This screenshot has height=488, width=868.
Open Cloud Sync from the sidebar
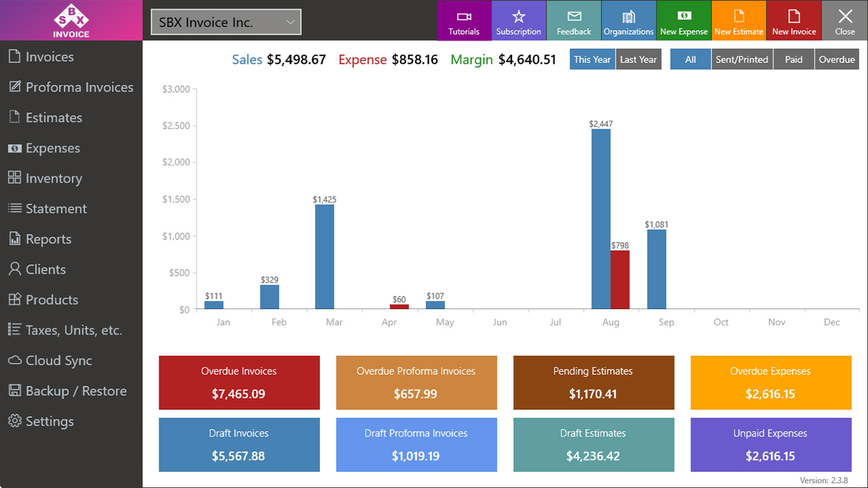pyautogui.click(x=58, y=361)
